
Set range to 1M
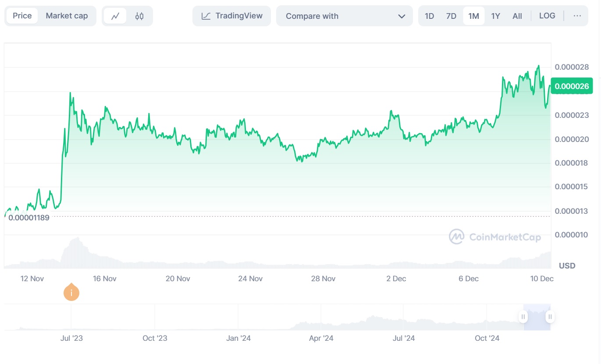point(473,16)
